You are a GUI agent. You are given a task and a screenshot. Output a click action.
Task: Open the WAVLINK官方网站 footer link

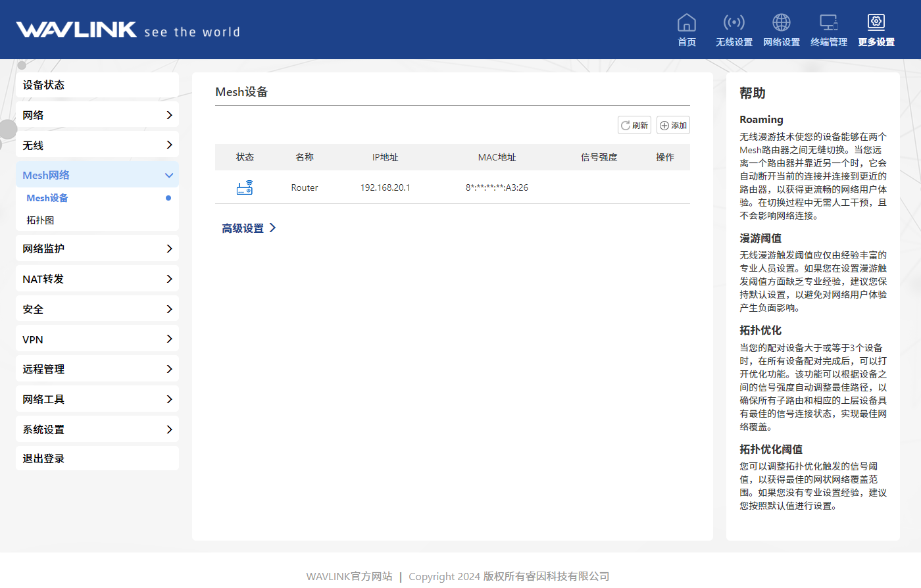tap(349, 576)
